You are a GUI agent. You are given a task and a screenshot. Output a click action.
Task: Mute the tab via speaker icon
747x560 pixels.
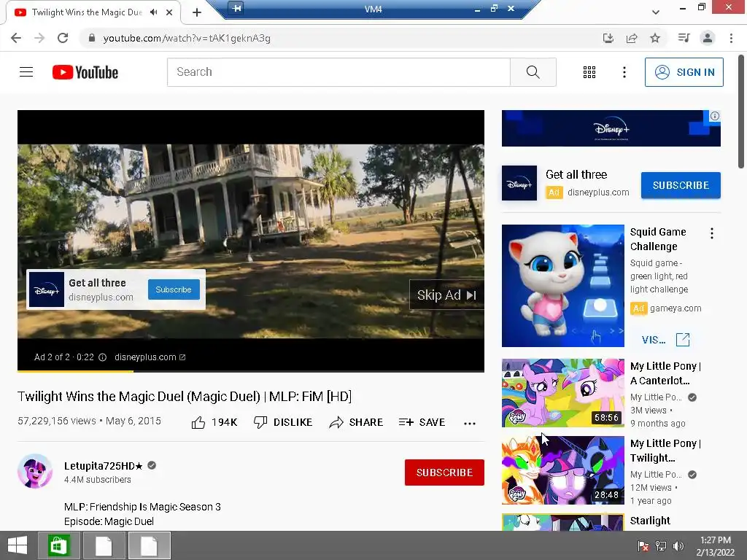pyautogui.click(x=153, y=12)
